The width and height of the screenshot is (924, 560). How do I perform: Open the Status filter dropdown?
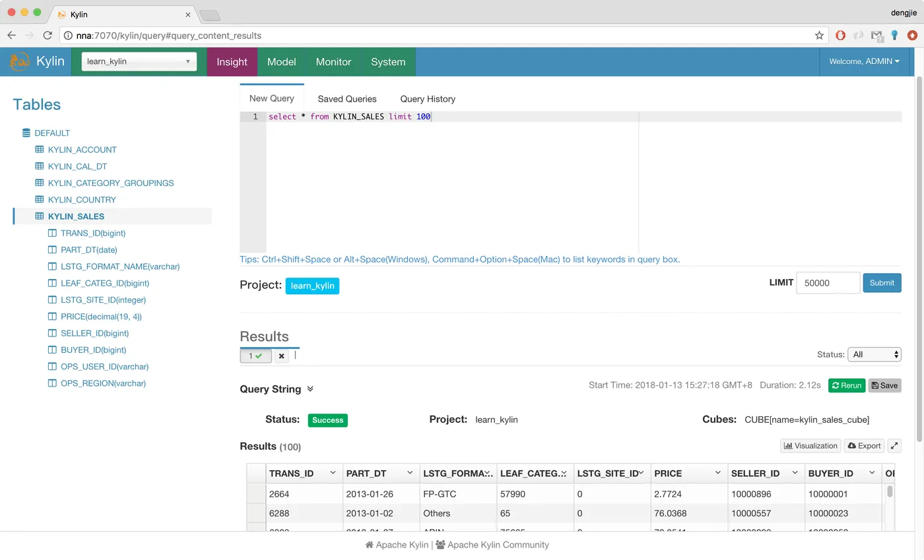[x=874, y=354]
